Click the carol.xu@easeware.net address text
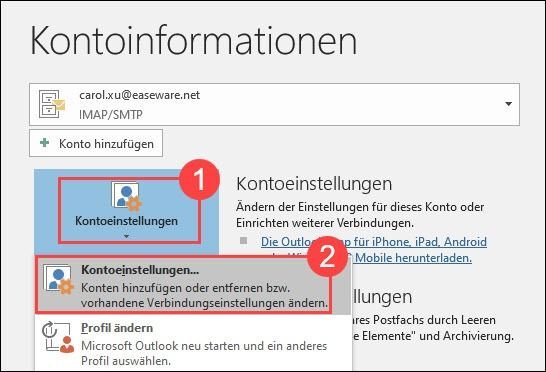Viewport: 546px width, 372px height. [x=140, y=95]
